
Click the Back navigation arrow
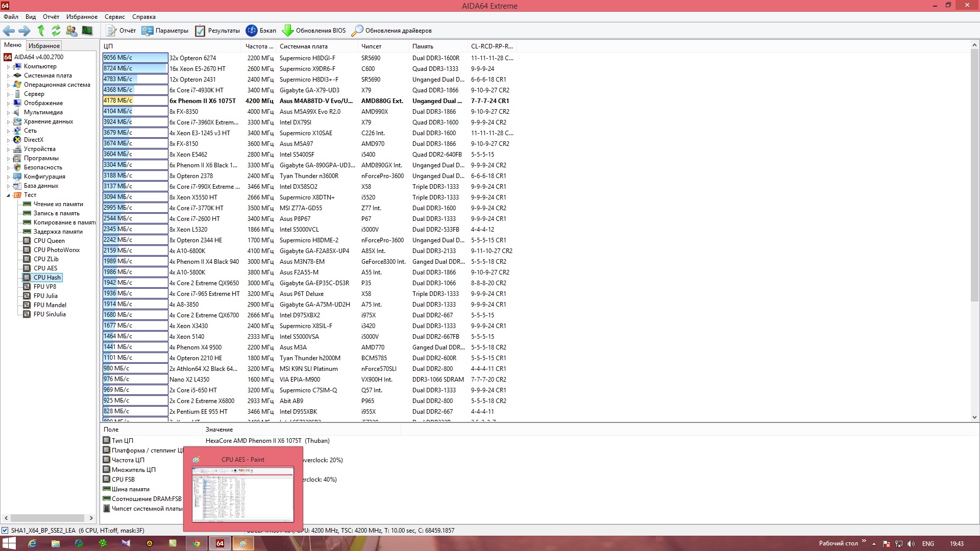pos(9,31)
